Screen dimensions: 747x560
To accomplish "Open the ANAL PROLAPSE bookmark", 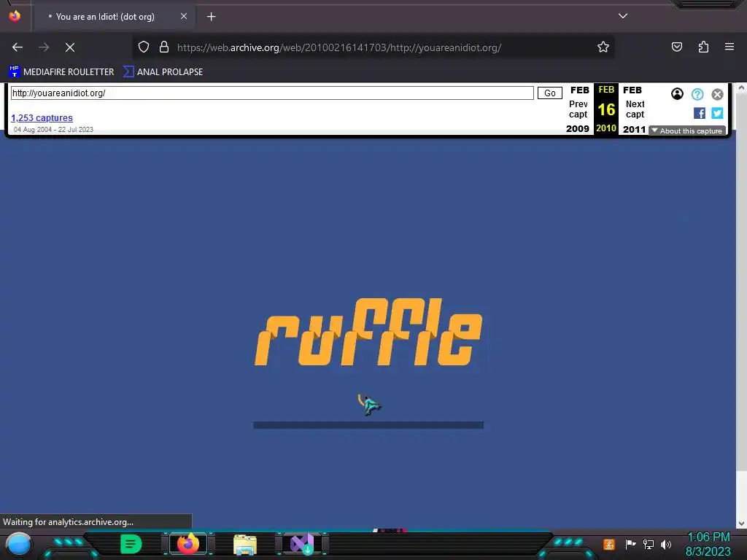I will pyautogui.click(x=163, y=72).
